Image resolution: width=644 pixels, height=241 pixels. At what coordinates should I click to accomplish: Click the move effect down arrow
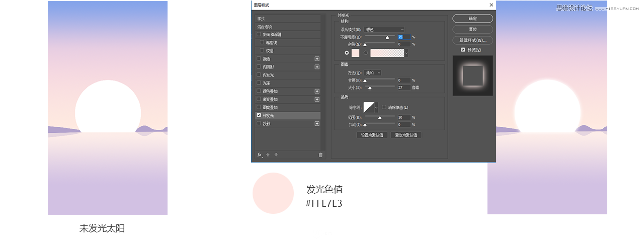click(x=276, y=155)
